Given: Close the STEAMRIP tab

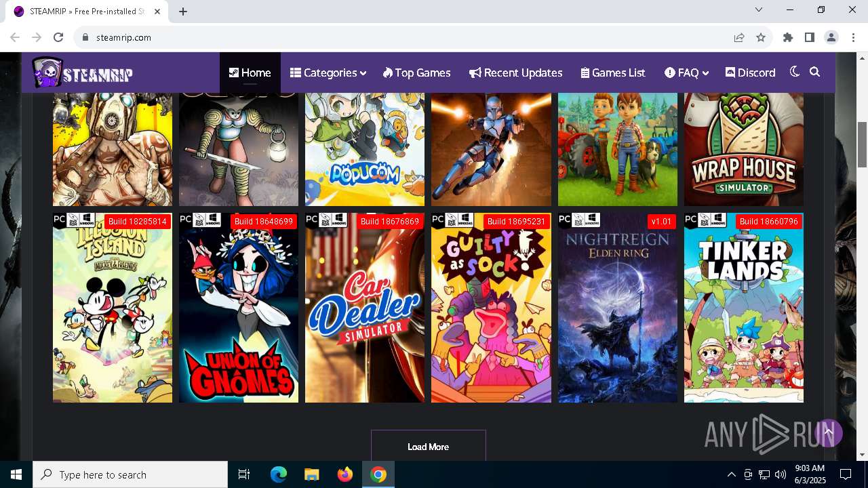Looking at the screenshot, I should click(158, 12).
